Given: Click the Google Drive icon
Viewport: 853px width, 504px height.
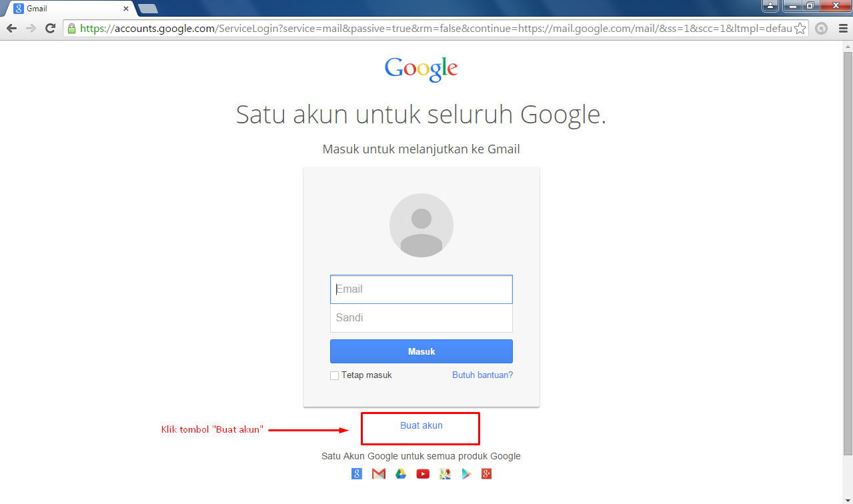Looking at the screenshot, I should [401, 474].
